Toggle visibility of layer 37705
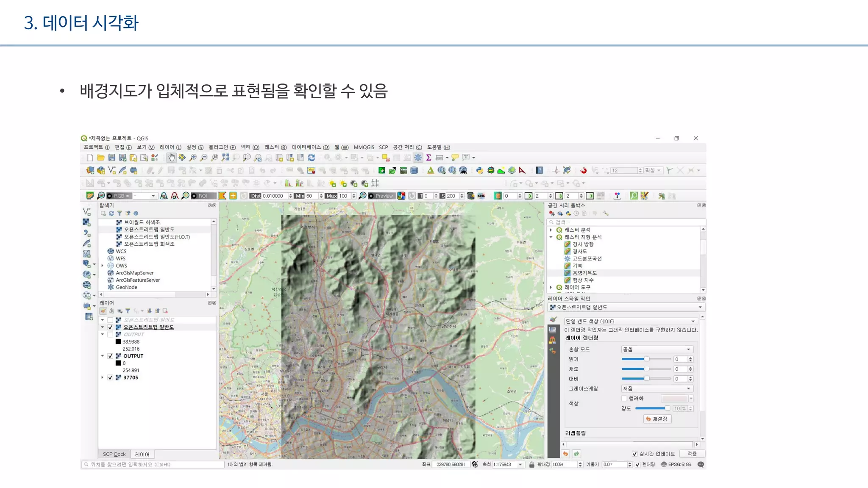 click(x=110, y=378)
